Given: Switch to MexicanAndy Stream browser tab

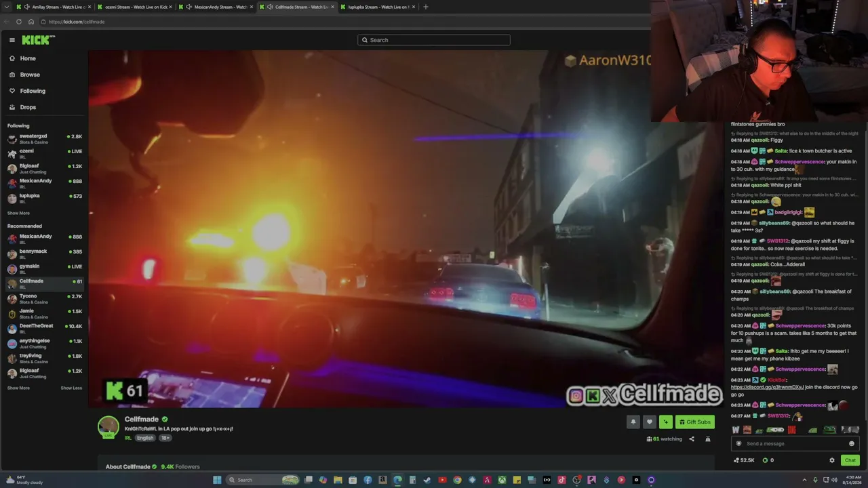Looking at the screenshot, I should [x=216, y=7].
